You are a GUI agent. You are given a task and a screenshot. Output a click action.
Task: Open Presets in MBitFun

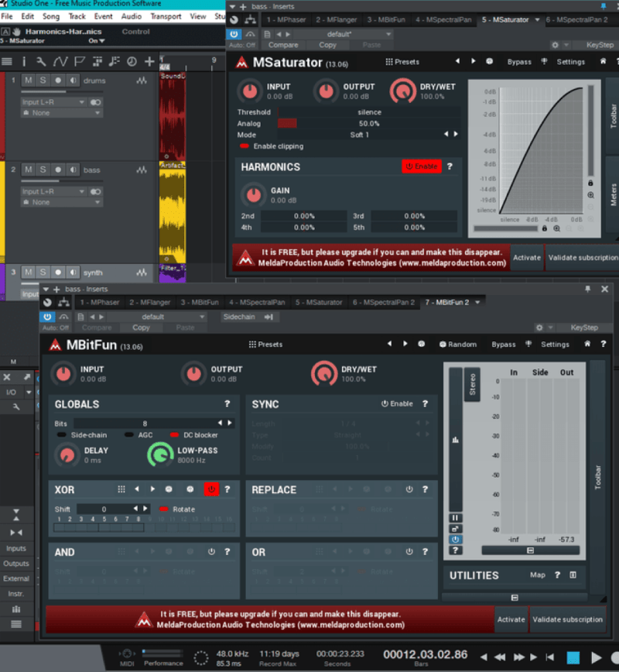click(265, 345)
